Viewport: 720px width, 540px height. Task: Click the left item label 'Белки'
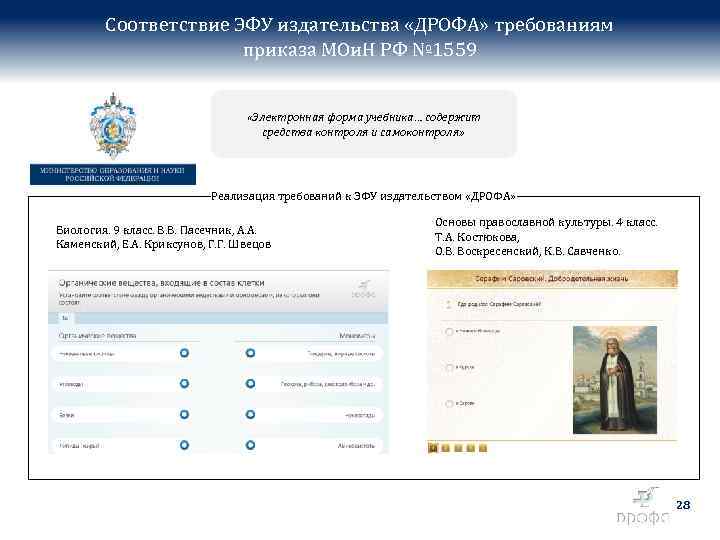click(x=67, y=415)
